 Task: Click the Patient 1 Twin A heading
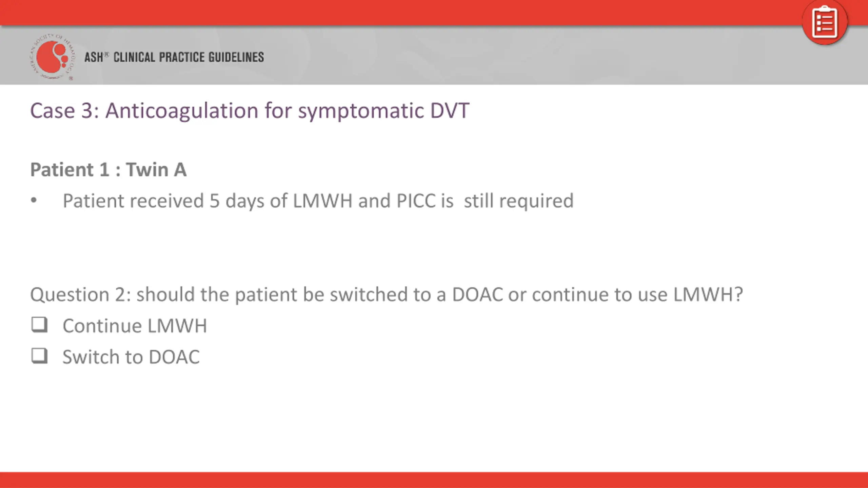point(108,169)
